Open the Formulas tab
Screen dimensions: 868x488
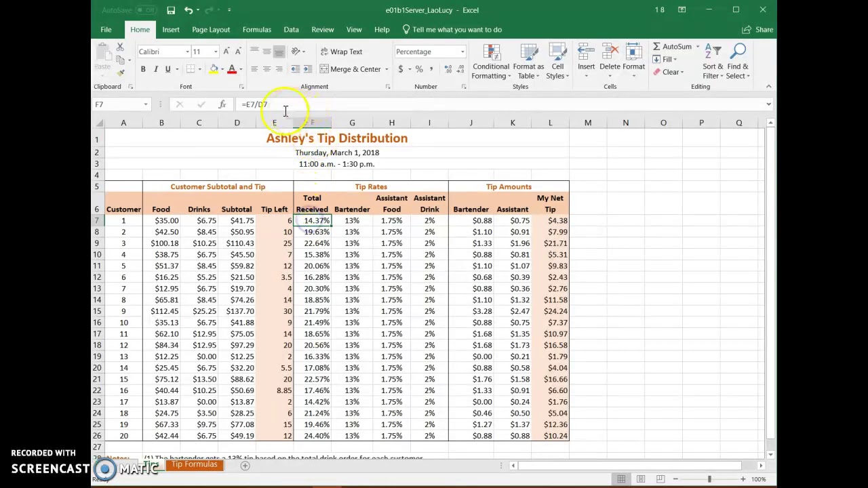pyautogui.click(x=256, y=30)
